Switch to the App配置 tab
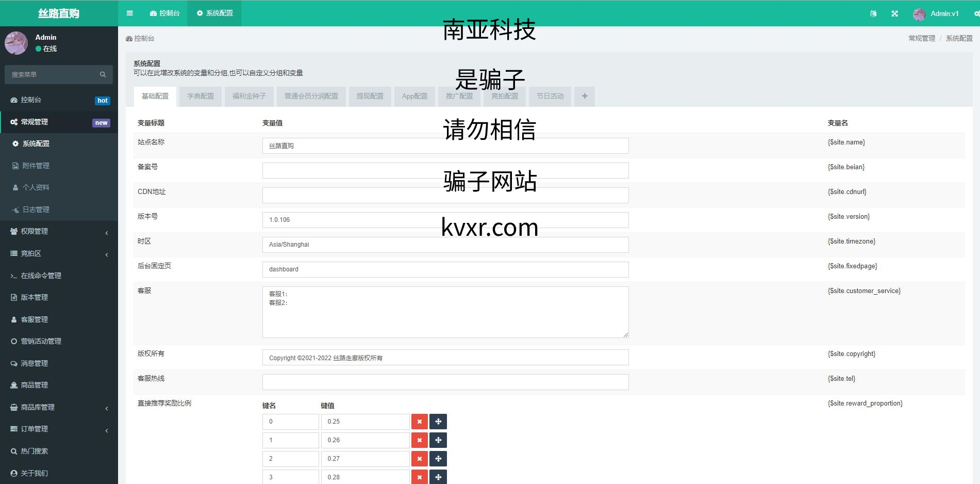The image size is (980, 484). point(415,96)
